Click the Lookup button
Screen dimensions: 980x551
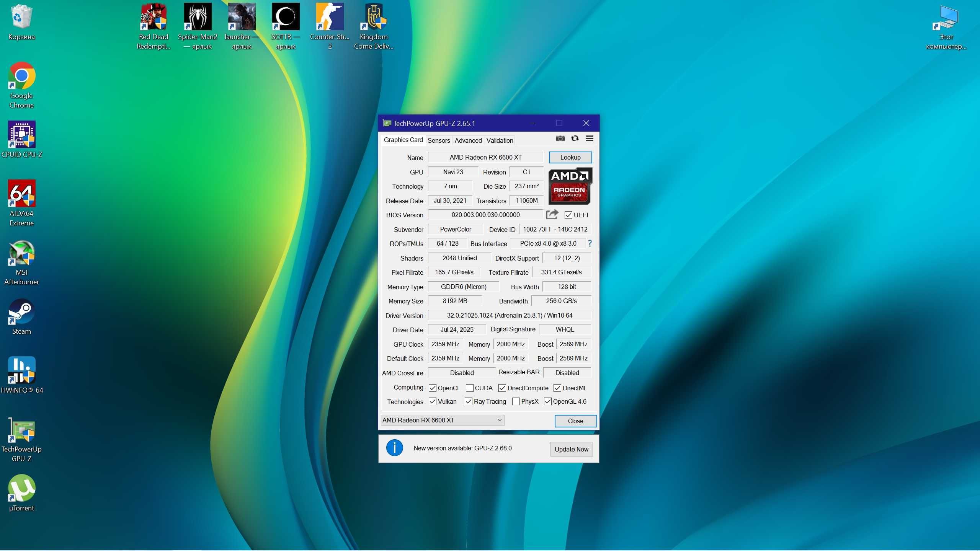[x=570, y=157]
